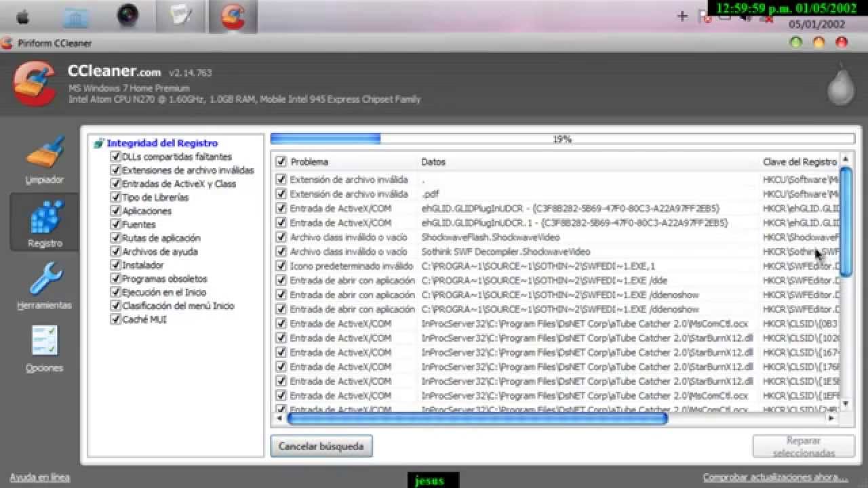Click the 05/01/2002 date in top bar
The width and height of the screenshot is (868, 488).
pos(816,24)
